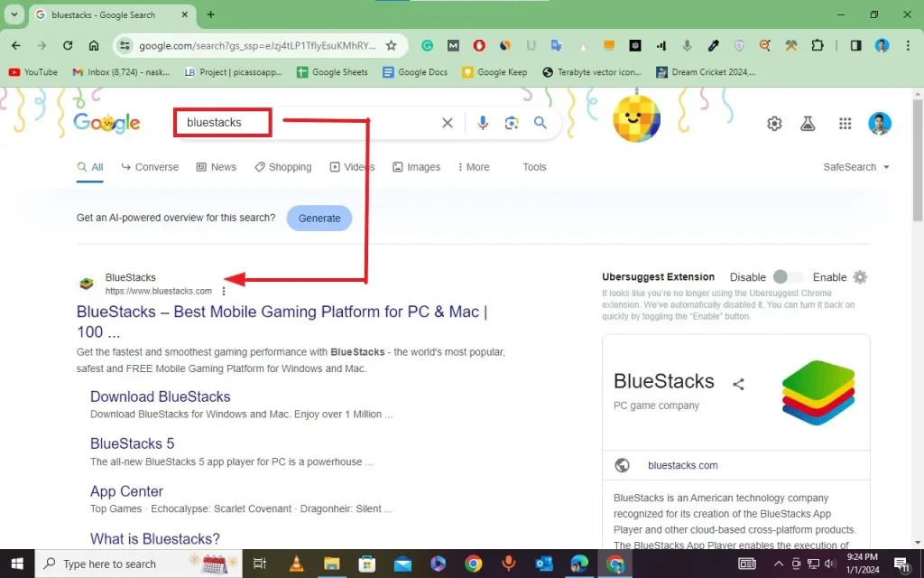The height and width of the screenshot is (578, 924).
Task: Open the App Center sitelink
Action: pyautogui.click(x=126, y=491)
